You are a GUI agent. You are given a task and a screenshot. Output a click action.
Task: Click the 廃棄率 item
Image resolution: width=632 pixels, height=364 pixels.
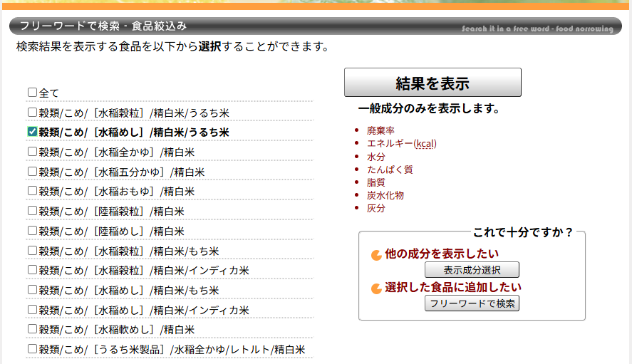coord(380,130)
